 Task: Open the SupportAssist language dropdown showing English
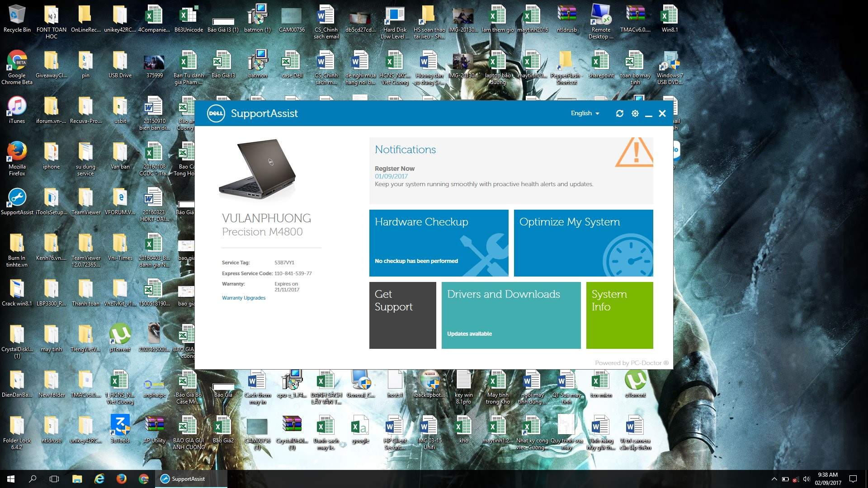(585, 113)
